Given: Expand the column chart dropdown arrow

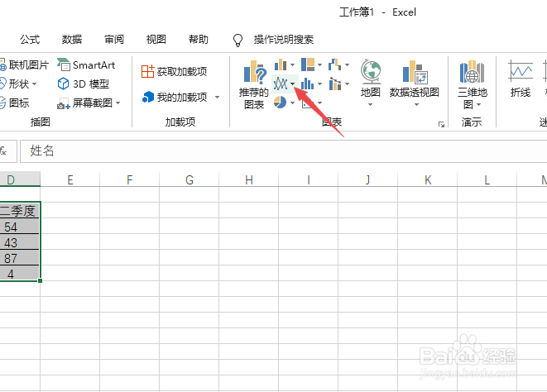Looking at the screenshot, I should [x=292, y=65].
